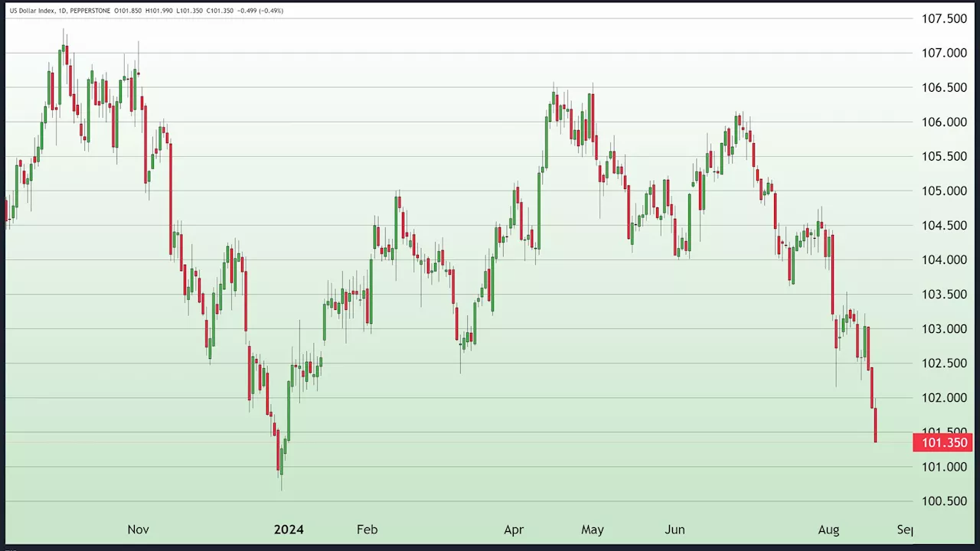Click the 102.500 price axis label
This screenshot has width=980, height=551.
coord(944,363)
